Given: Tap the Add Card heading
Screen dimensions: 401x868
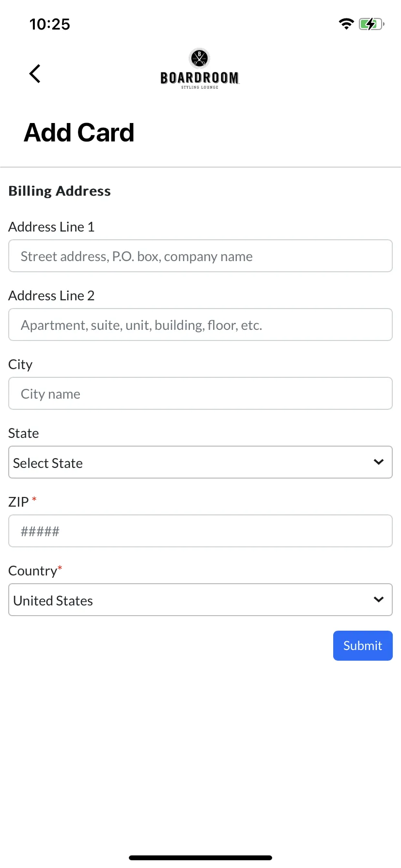Looking at the screenshot, I should [x=79, y=133].
